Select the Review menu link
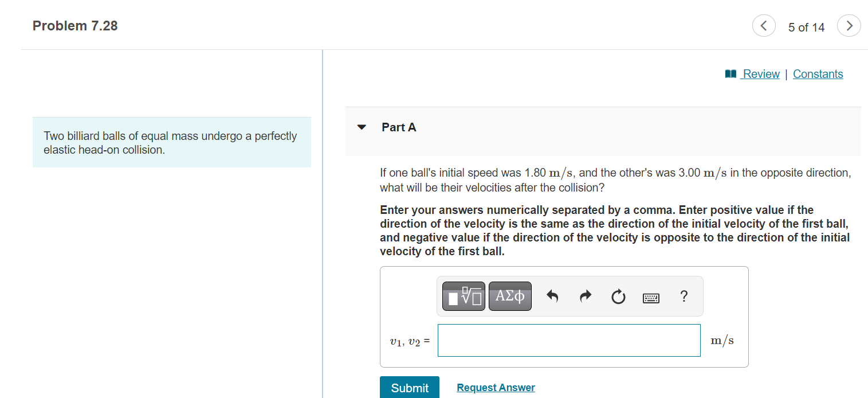The width and height of the screenshot is (868, 398). click(761, 74)
